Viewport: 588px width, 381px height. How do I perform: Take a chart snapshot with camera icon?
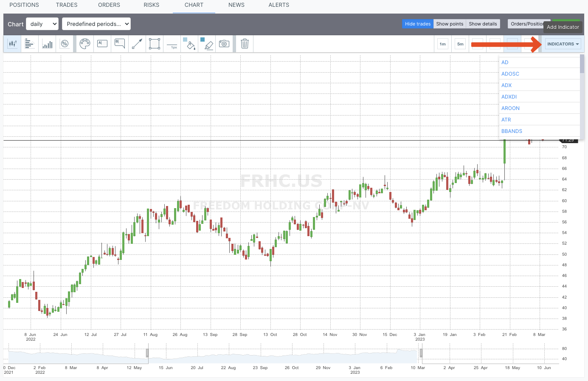[224, 44]
